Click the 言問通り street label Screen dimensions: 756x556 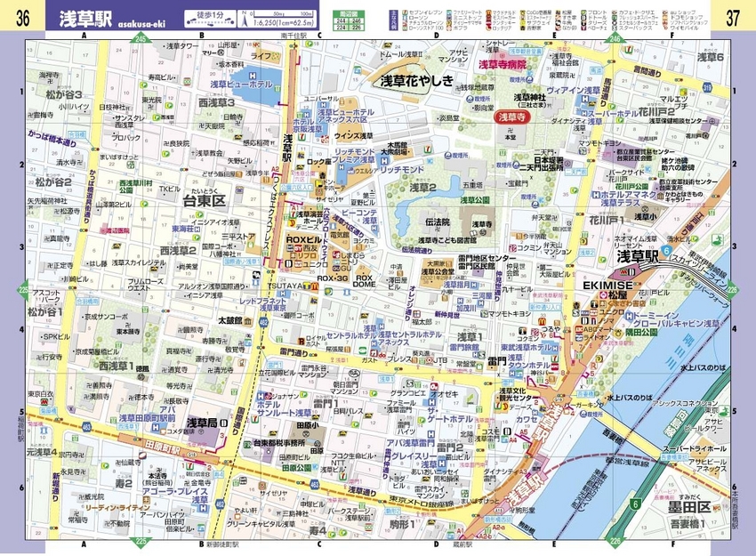[647, 72]
